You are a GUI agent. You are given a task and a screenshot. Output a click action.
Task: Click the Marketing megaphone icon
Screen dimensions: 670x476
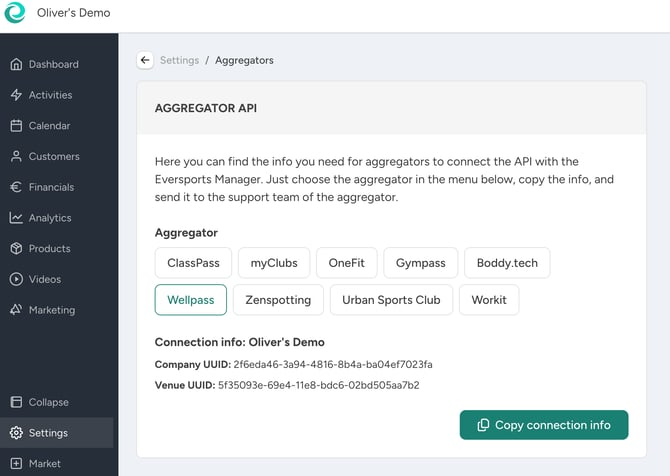16,310
